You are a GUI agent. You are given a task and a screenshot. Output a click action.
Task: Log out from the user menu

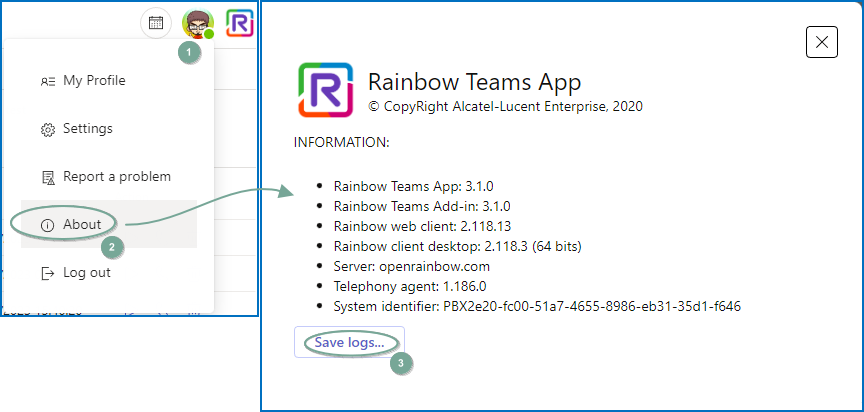tap(109, 273)
